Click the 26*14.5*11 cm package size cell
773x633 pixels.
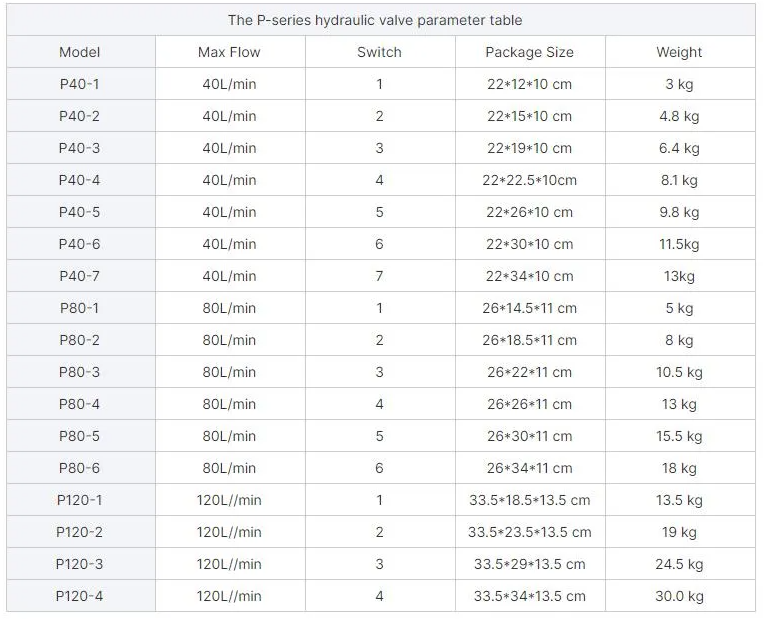pos(529,308)
